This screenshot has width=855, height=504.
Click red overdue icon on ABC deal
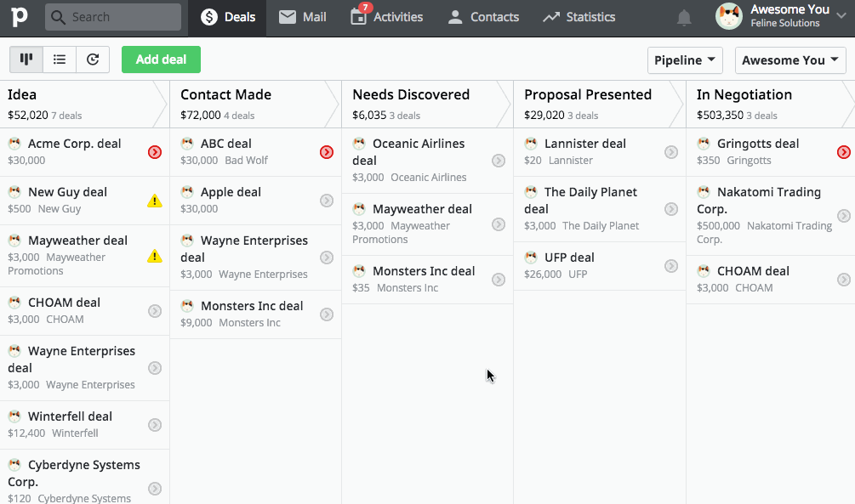(327, 152)
